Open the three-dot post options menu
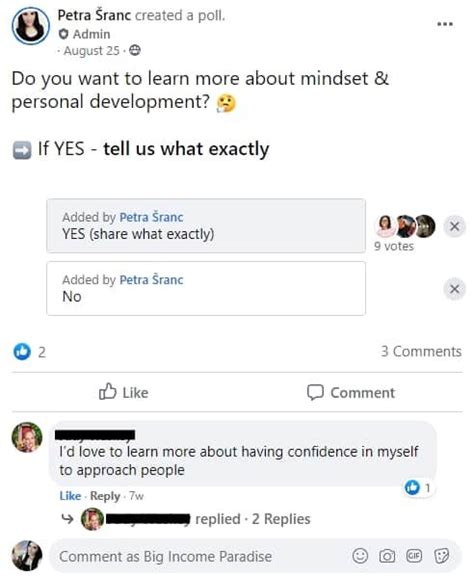 445,24
